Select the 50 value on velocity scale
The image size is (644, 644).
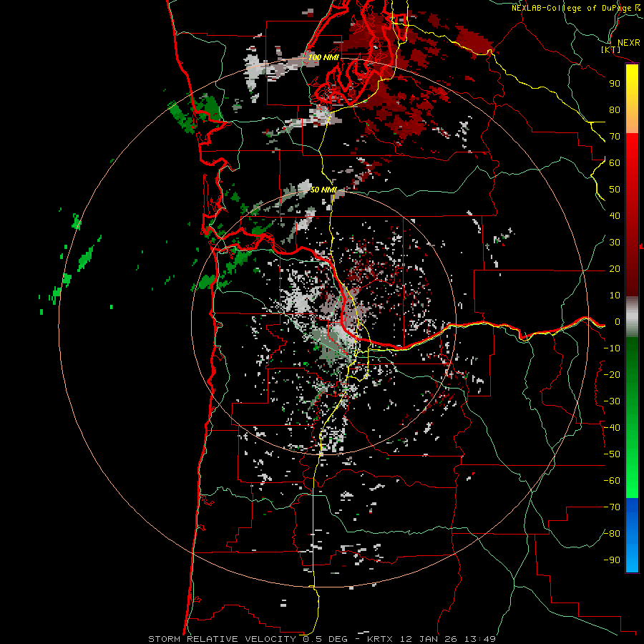click(x=615, y=190)
